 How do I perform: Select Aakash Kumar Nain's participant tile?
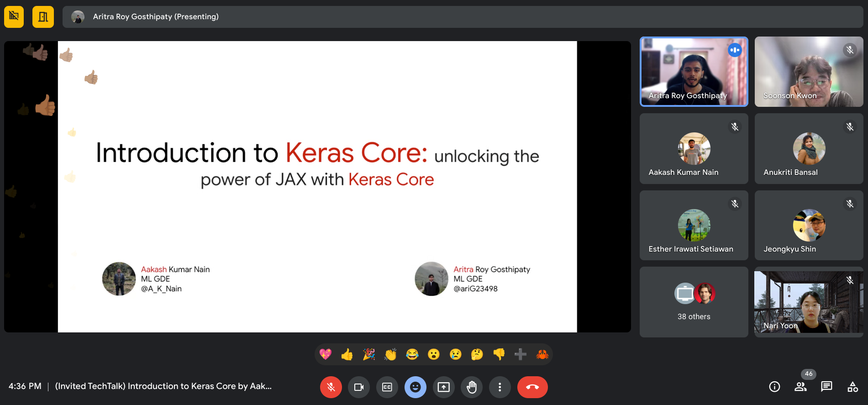pos(694,149)
